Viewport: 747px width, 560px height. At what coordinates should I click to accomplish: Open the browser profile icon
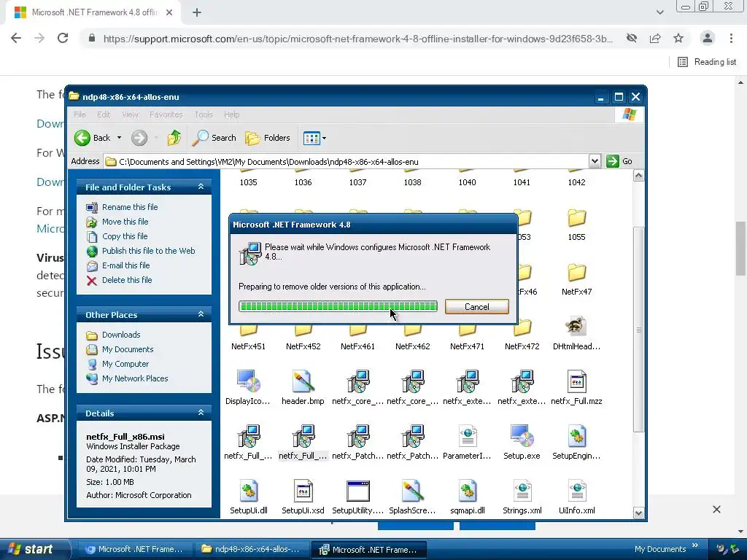click(x=708, y=38)
